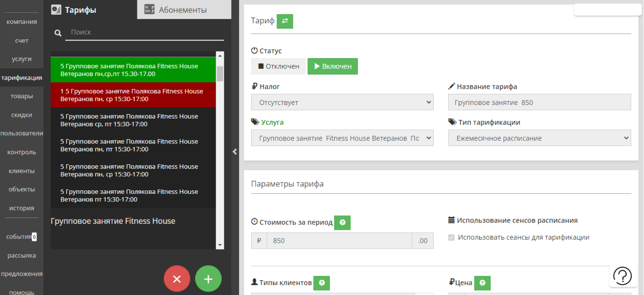644x295 pixels.
Task: Open товары in sidebar
Action: coord(22,96)
